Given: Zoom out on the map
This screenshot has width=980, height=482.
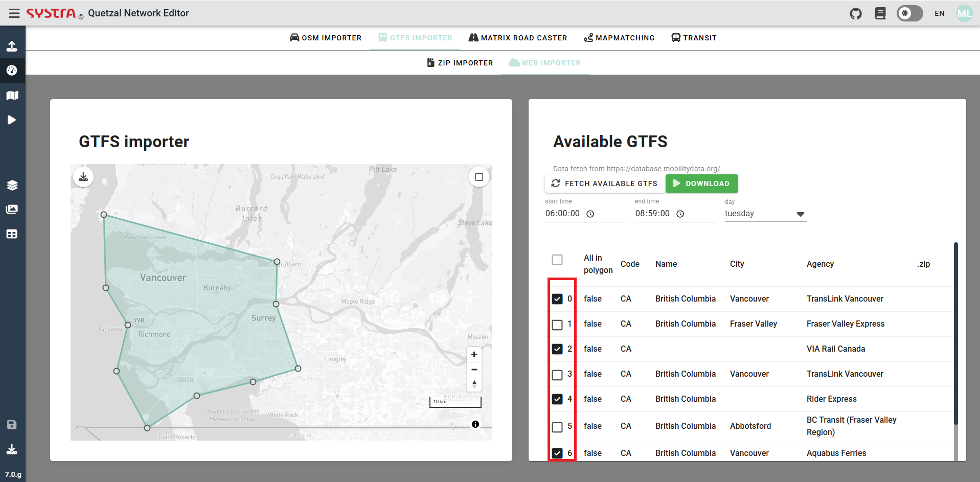Looking at the screenshot, I should 474,369.
